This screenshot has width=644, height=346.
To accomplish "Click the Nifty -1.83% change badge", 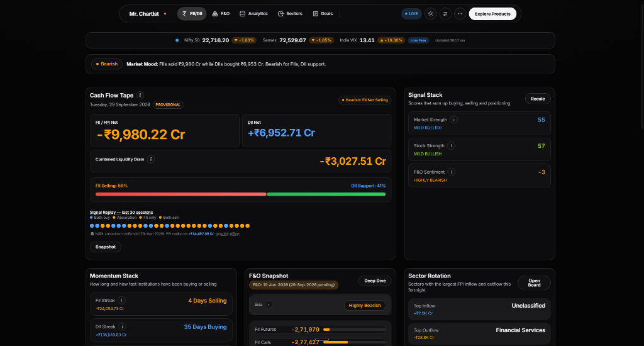I will point(245,40).
